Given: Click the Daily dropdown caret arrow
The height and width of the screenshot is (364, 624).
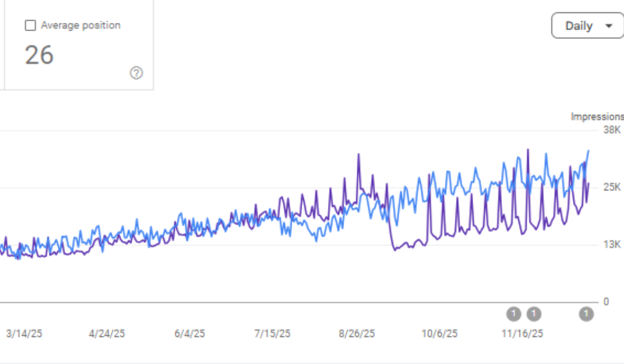Looking at the screenshot, I should [609, 25].
